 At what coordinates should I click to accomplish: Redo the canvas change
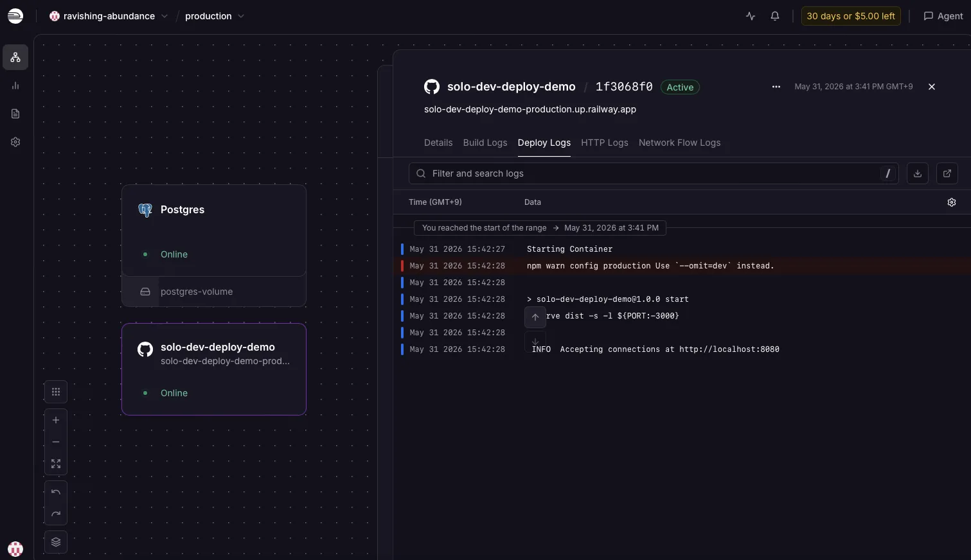pyautogui.click(x=56, y=514)
